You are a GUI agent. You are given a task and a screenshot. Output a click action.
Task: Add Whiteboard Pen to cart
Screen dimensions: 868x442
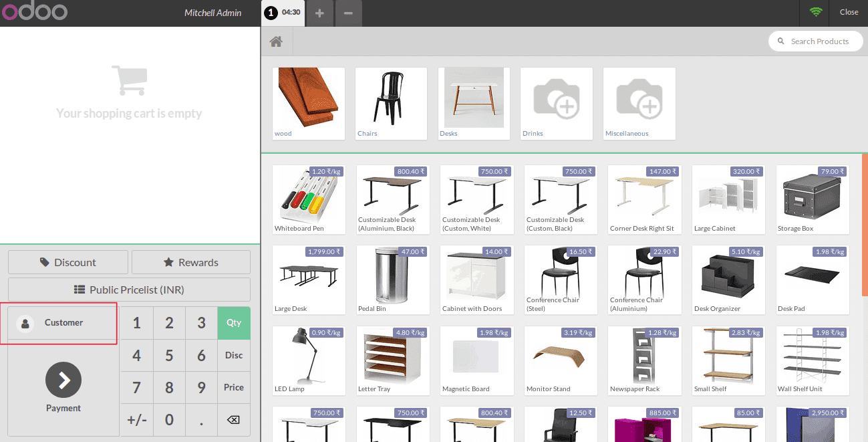[309, 199]
